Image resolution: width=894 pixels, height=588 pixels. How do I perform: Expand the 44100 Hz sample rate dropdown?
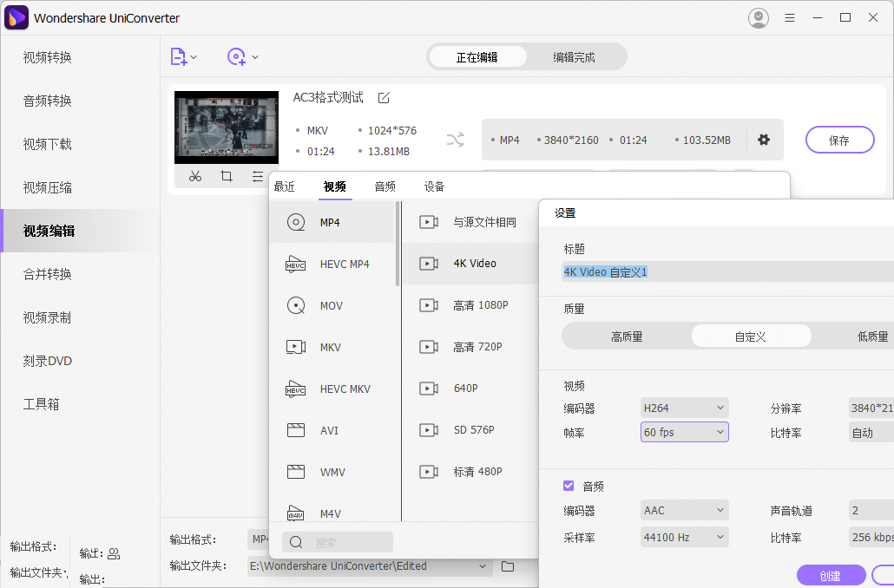click(x=684, y=538)
